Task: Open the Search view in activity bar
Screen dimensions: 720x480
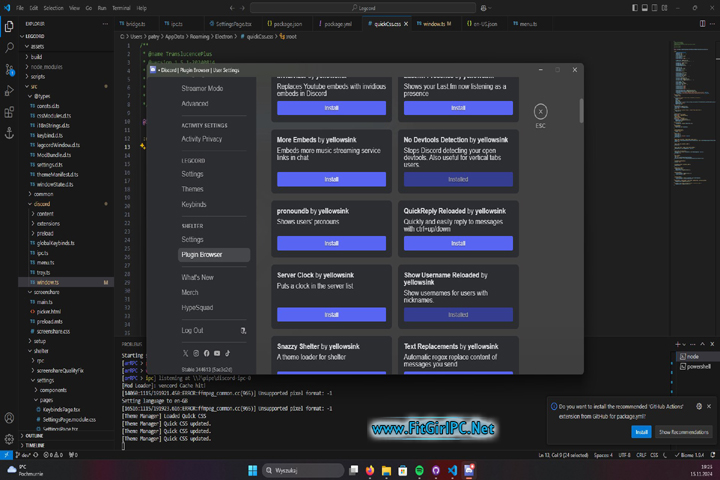Action: [10, 45]
